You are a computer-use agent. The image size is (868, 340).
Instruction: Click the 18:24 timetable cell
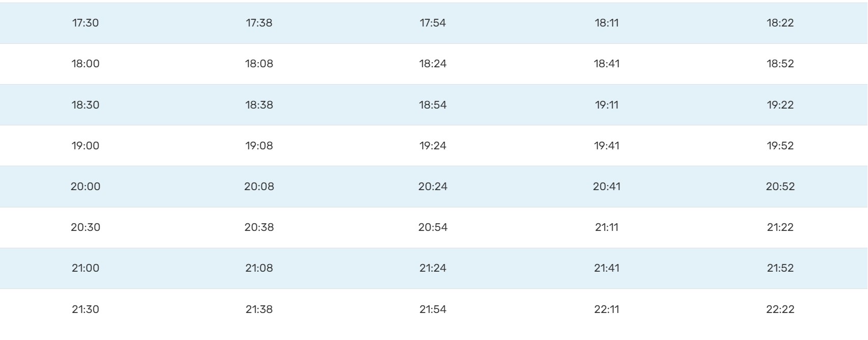433,64
